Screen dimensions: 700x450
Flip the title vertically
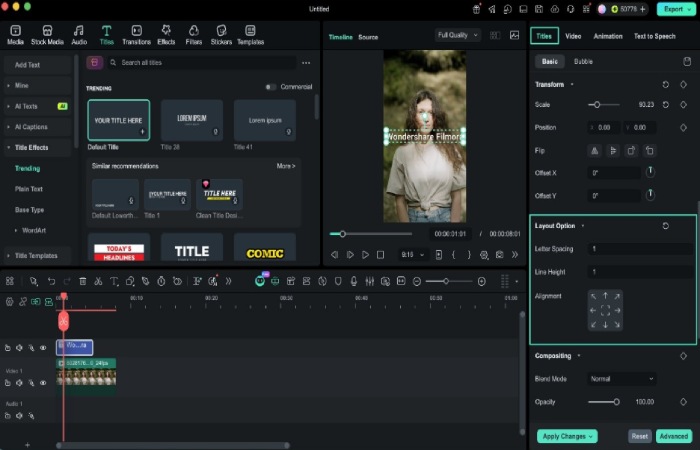(613, 151)
